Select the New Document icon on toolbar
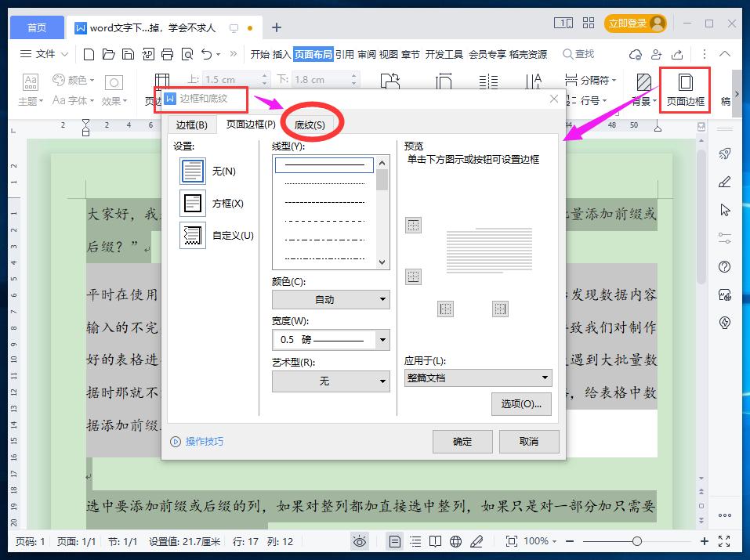 89,54
